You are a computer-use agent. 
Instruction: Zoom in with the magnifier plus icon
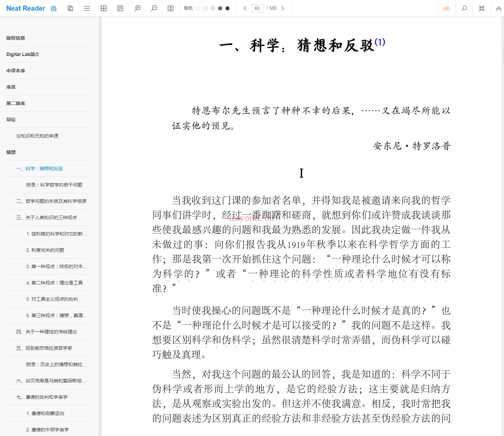(x=137, y=8)
